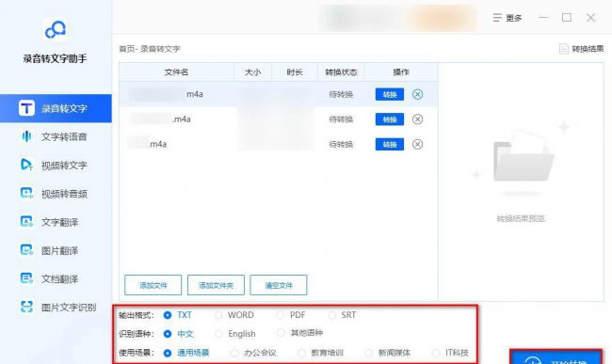The height and width of the screenshot is (364, 612).
Task: Select the 录音转文字 sidebar icon
Action: 26,108
